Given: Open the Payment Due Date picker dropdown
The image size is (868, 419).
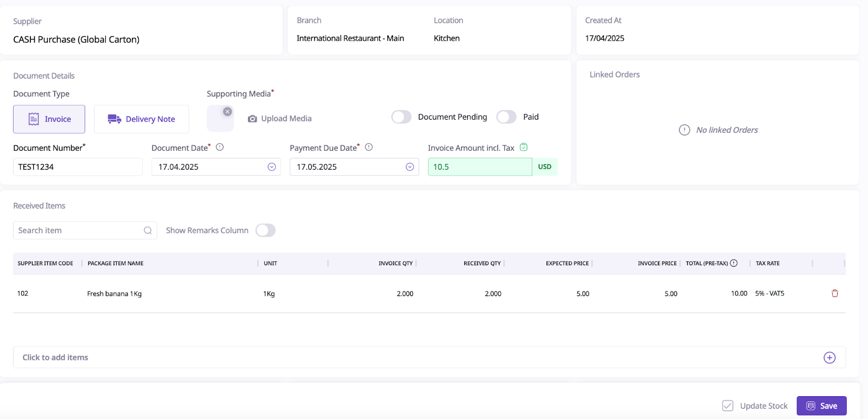Looking at the screenshot, I should point(410,167).
